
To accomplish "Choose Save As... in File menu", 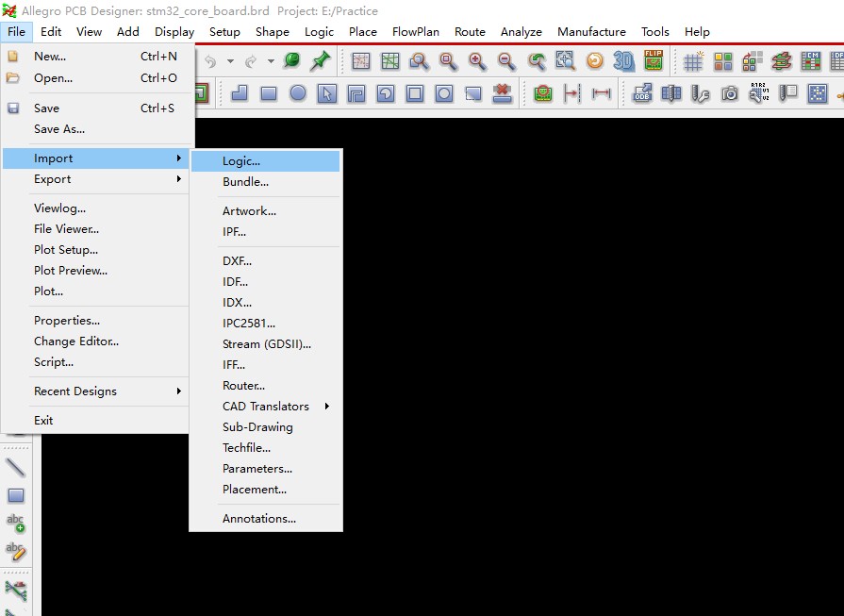I will coord(97,128).
